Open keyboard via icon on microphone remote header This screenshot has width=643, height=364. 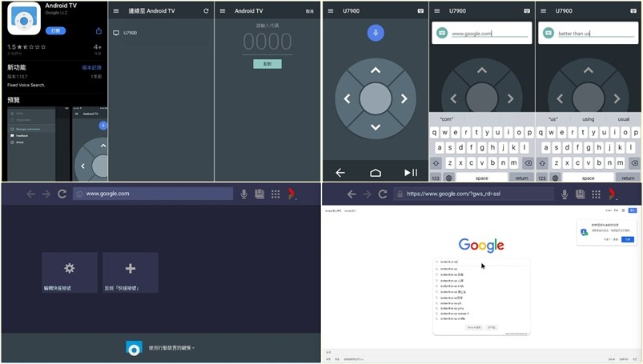420,11
